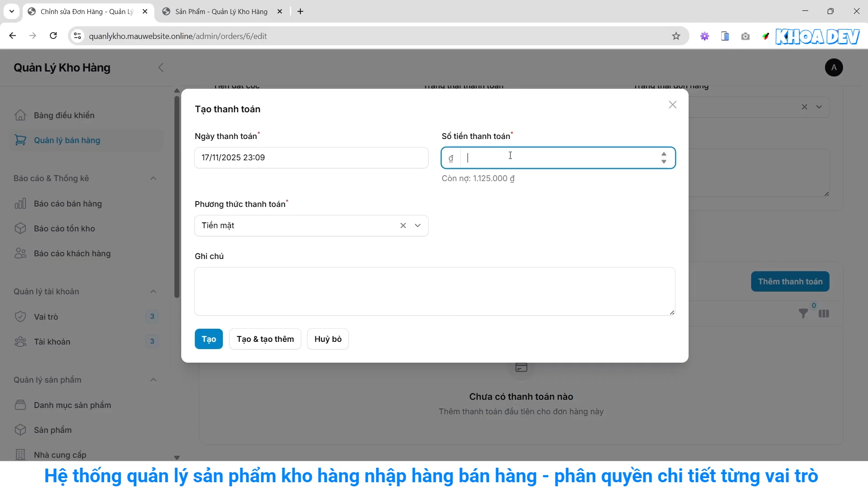868x489 pixels.
Task: Close the Chỉnh sửa Đơn Hàng tab
Action: [145, 12]
